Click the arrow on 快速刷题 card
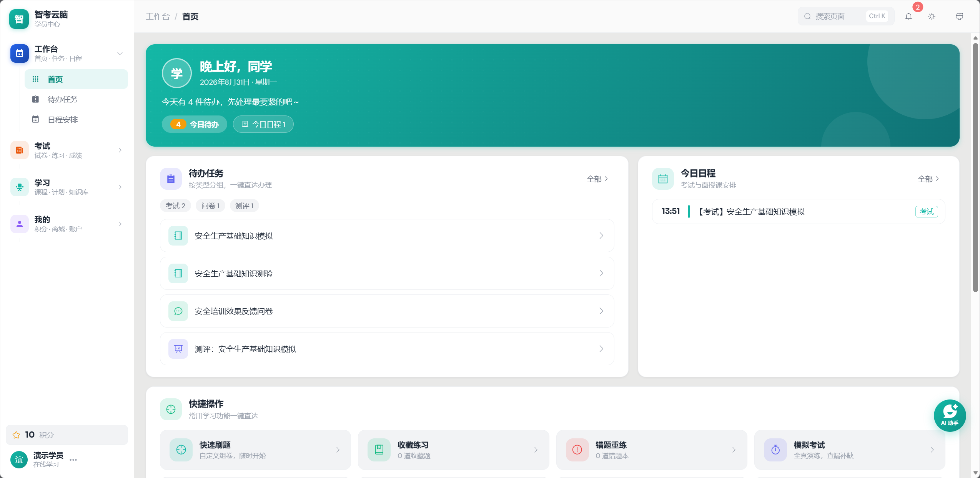 [338, 450]
